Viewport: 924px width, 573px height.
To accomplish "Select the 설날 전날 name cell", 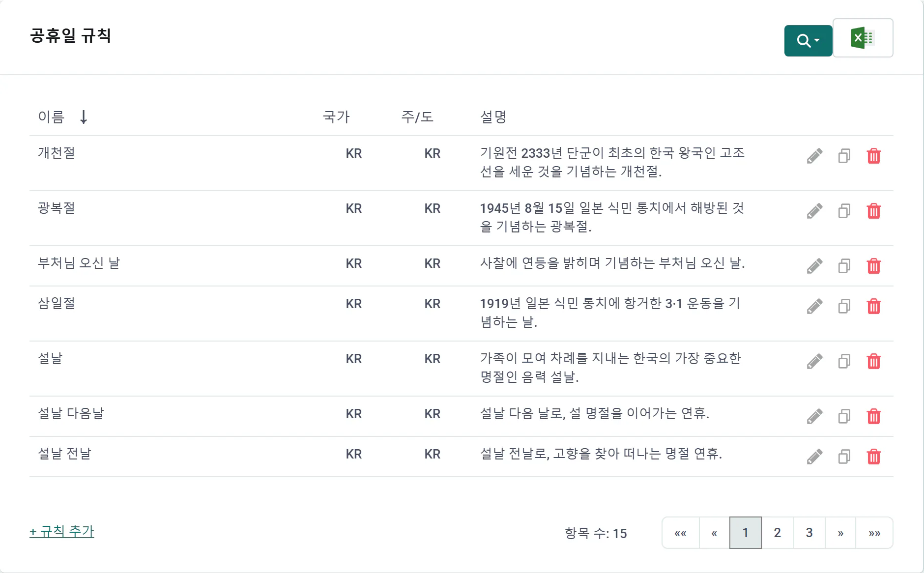I will [x=65, y=454].
